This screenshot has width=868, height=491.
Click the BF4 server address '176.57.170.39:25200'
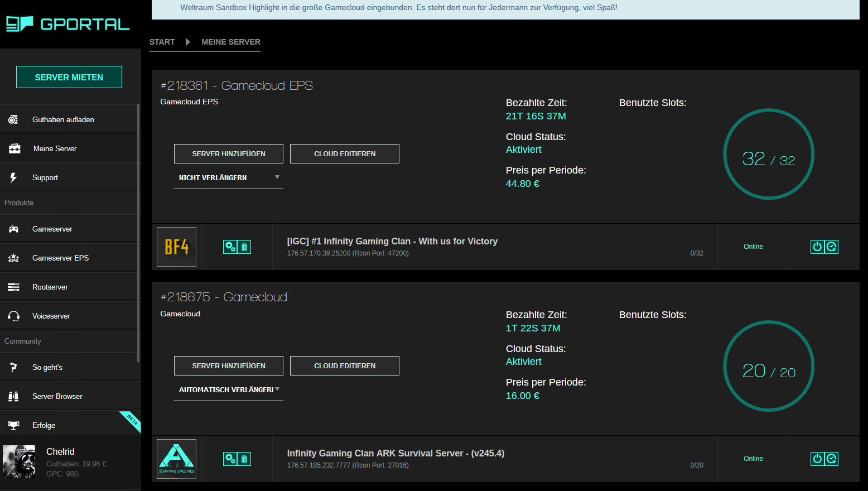(319, 253)
